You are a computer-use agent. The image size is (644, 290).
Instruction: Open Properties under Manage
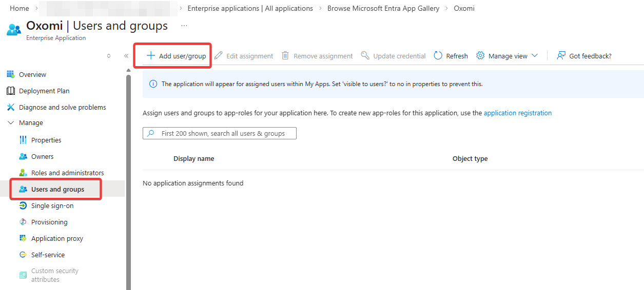(46, 140)
